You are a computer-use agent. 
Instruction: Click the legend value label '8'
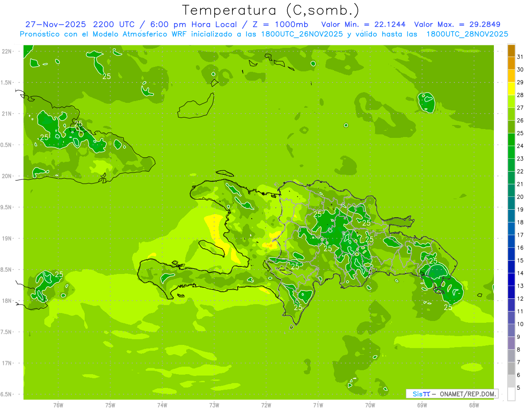point(519,349)
